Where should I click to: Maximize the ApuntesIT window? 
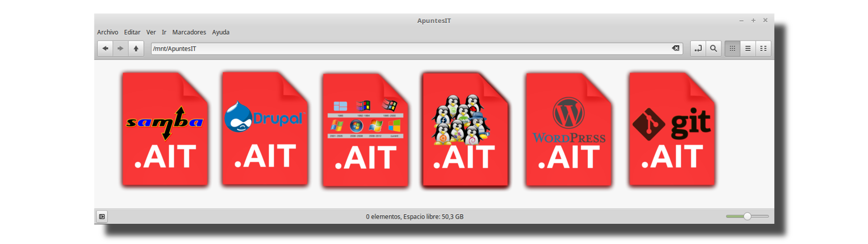click(753, 20)
